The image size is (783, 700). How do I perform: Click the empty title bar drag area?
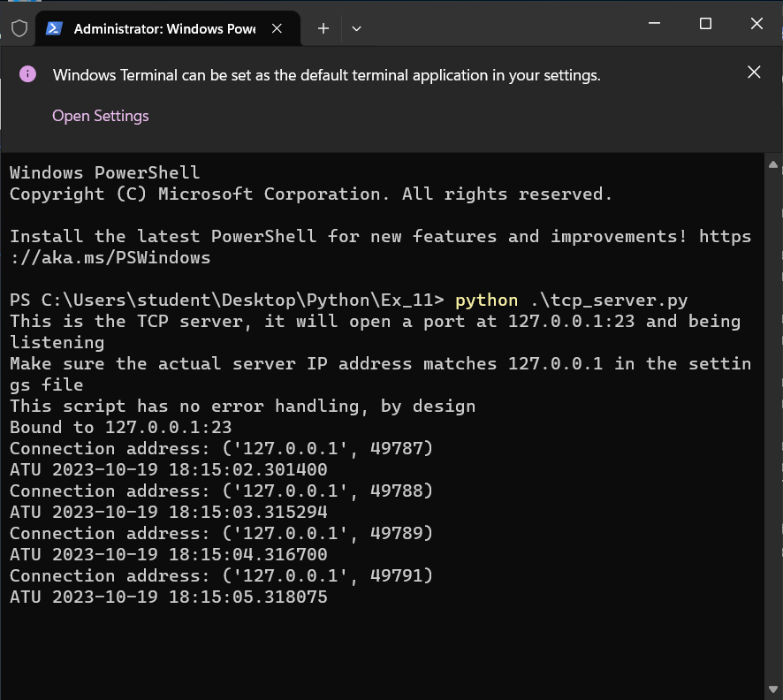coord(504,24)
